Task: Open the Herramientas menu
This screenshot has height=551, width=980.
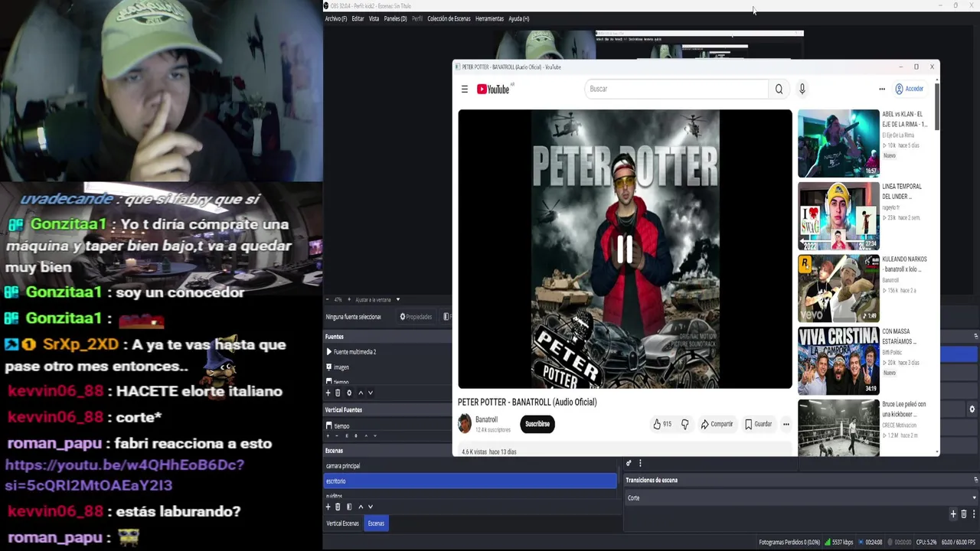Action: [489, 18]
